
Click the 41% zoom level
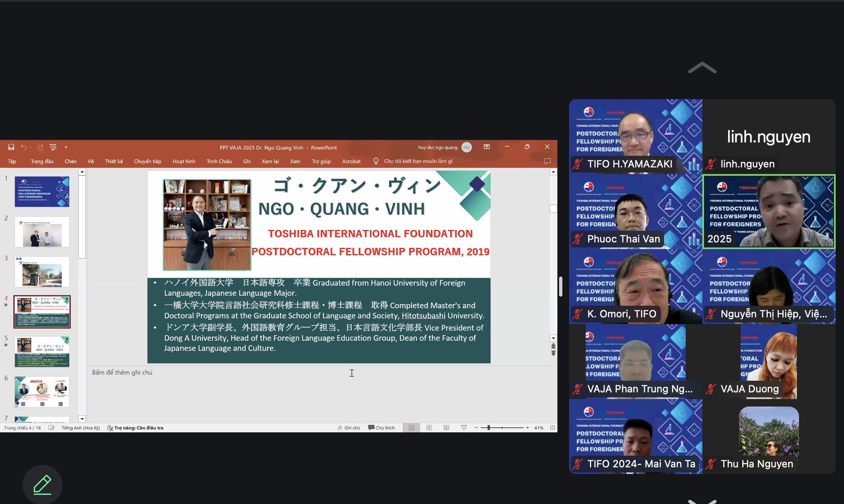[x=539, y=428]
